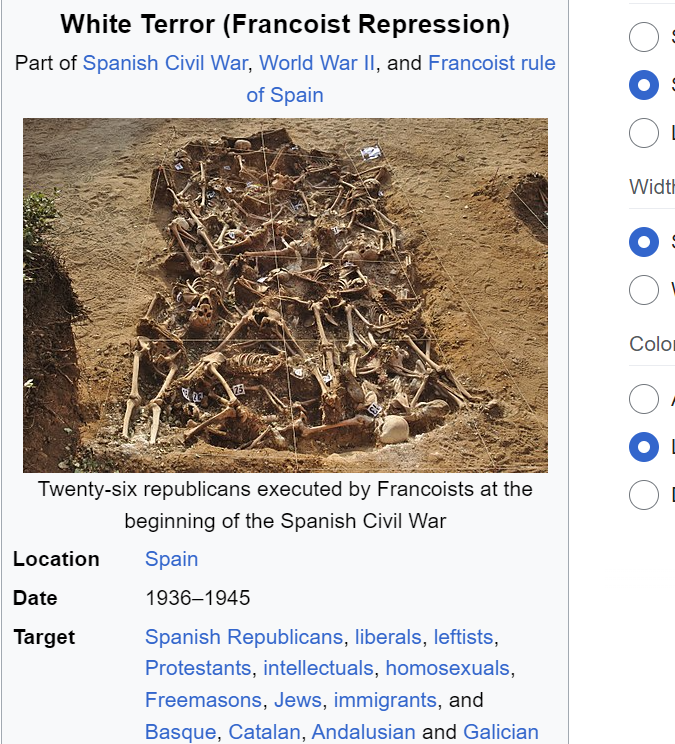Click the mass grave infobox photo
The image size is (675, 744).
pos(285,295)
